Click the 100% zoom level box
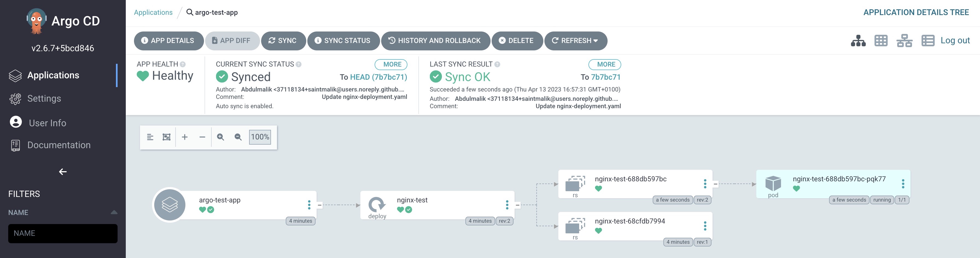Screen dimensions: 980x258 [260, 137]
